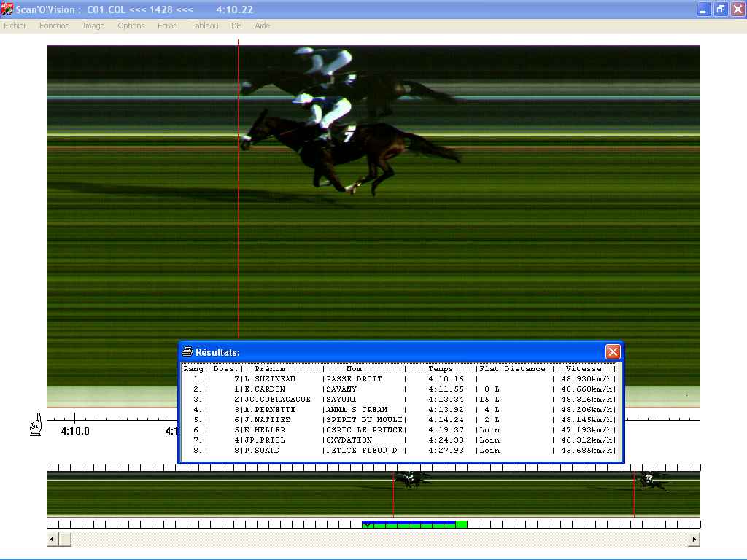Open the Fichier menu

click(x=15, y=26)
